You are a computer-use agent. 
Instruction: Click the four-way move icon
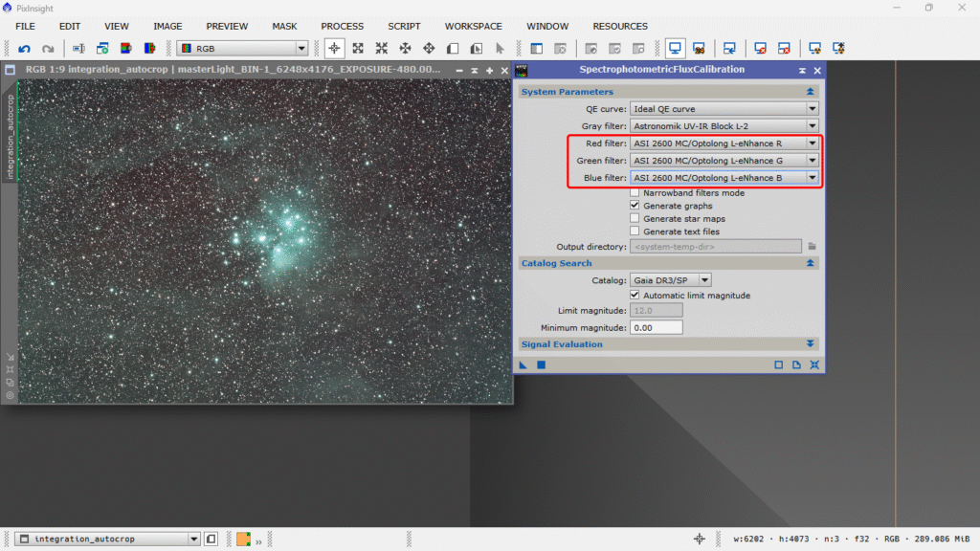[x=429, y=48]
